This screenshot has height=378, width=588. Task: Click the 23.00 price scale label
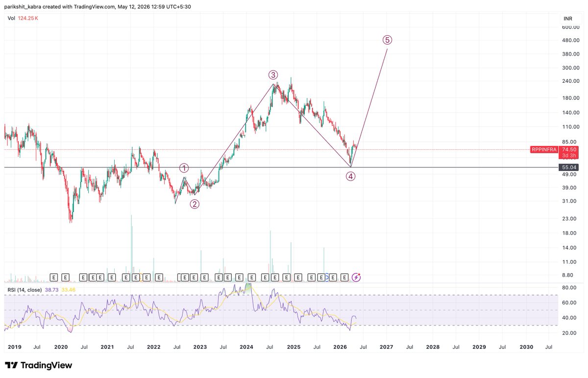570,218
